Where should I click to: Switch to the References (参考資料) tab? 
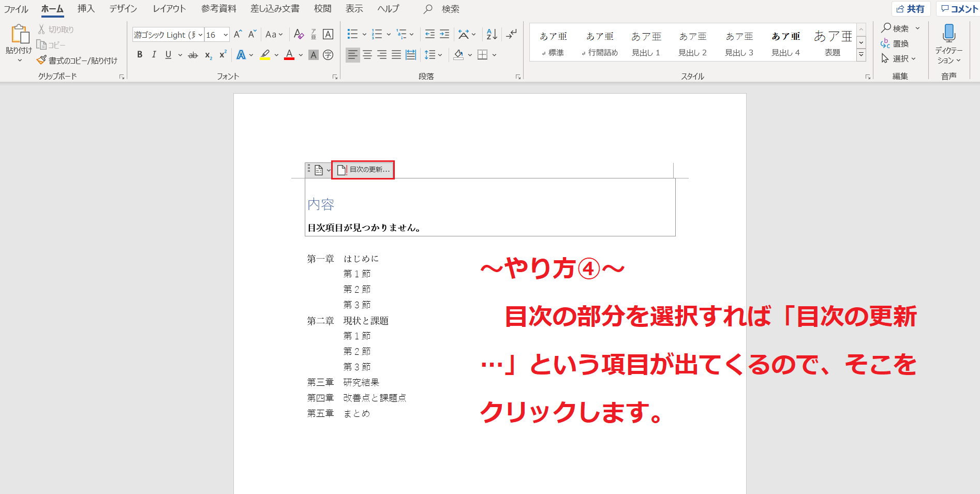[219, 9]
